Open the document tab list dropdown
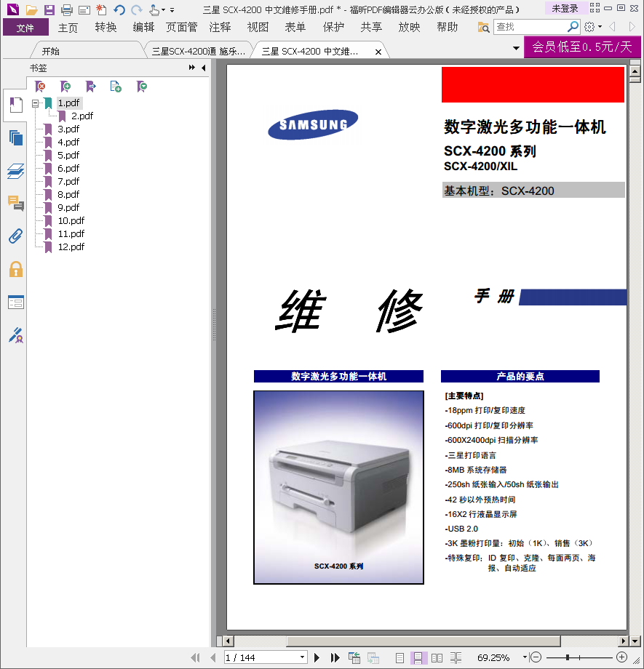 pos(517,48)
